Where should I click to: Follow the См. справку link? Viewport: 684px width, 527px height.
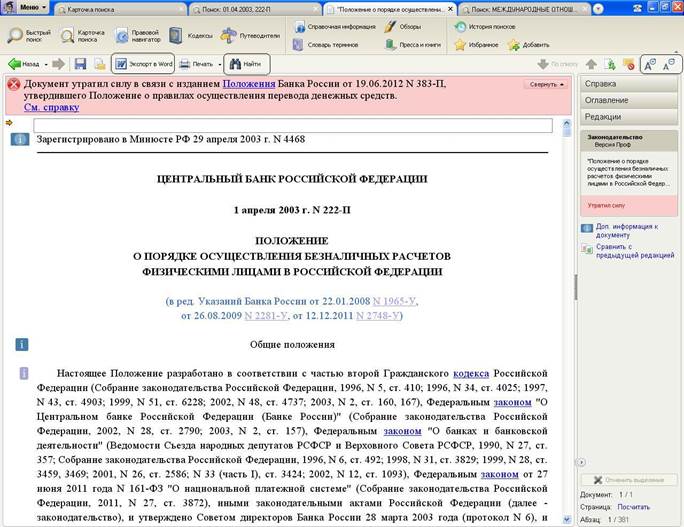(x=51, y=107)
